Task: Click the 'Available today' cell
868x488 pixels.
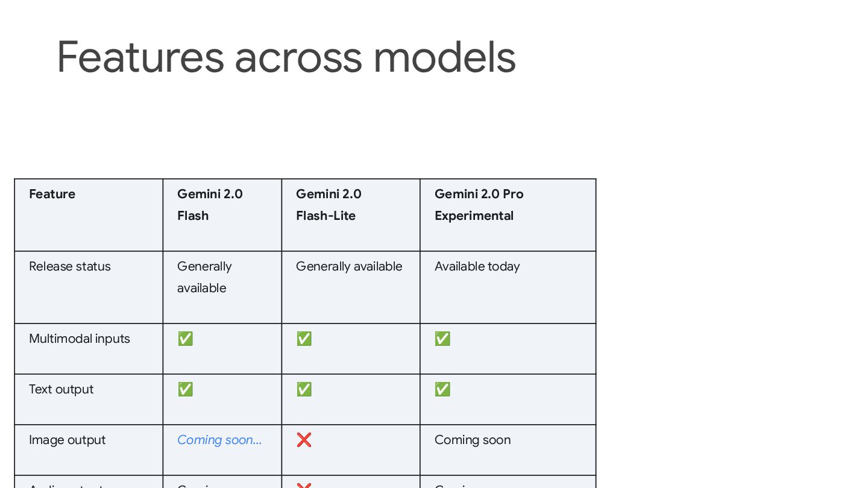Action: pos(477,266)
